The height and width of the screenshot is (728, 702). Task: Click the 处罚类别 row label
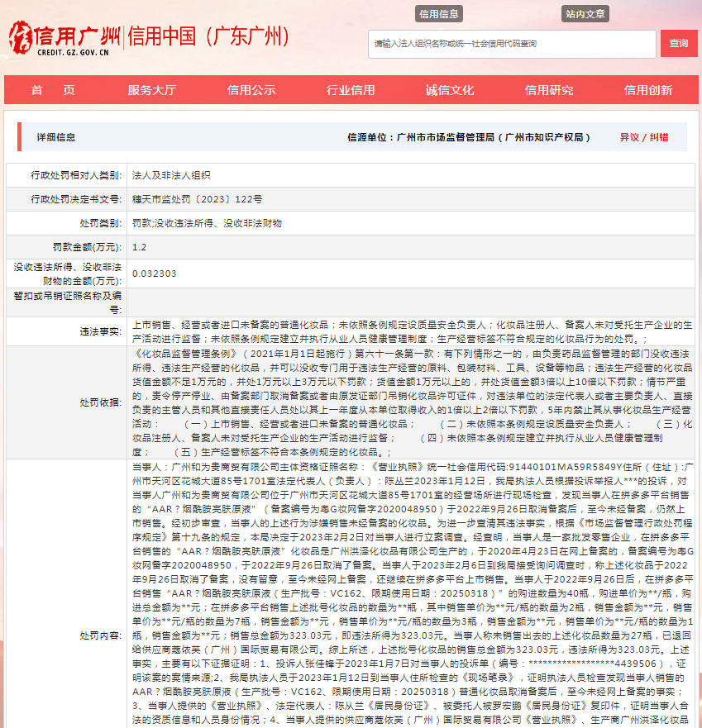tap(100, 224)
